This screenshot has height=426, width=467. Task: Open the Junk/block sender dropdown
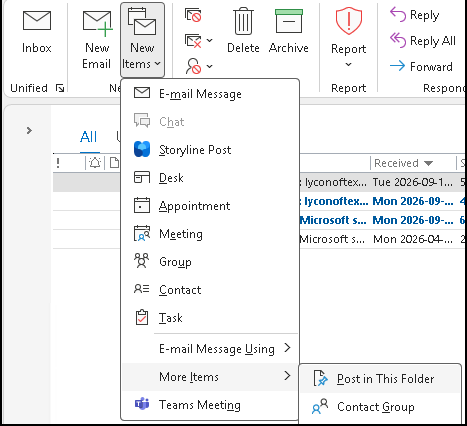click(x=210, y=66)
